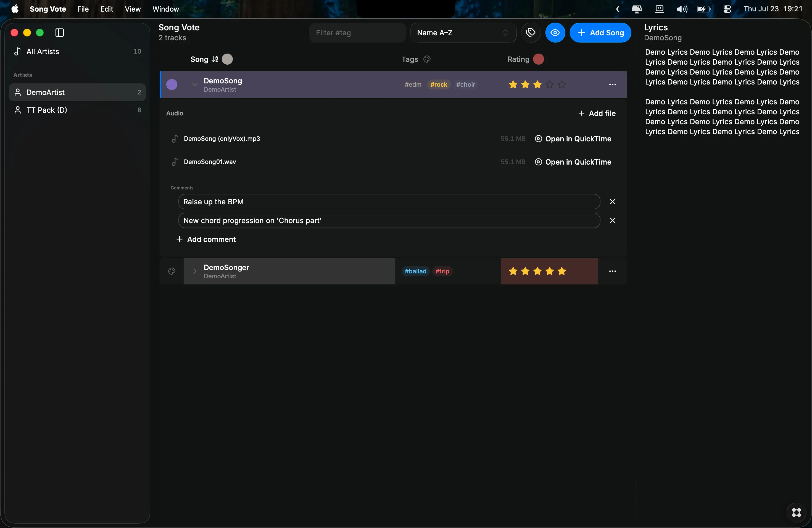Open the more options menu for DemoSong
Image resolution: width=812 pixels, height=528 pixels.
point(612,85)
